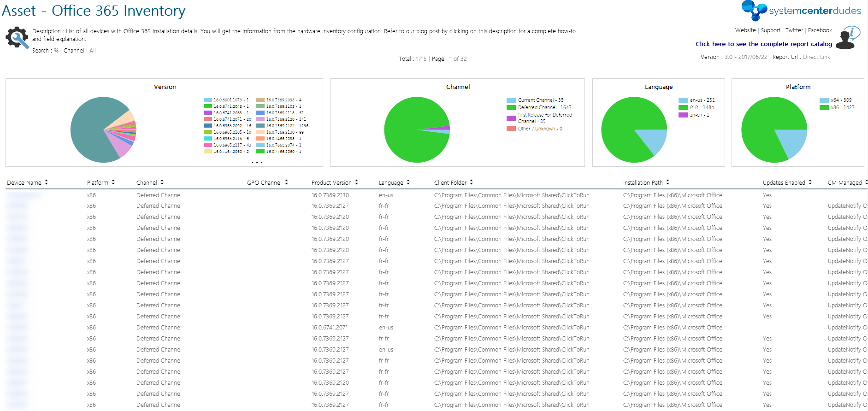Sort by Device Name using sort arrows

click(46, 182)
